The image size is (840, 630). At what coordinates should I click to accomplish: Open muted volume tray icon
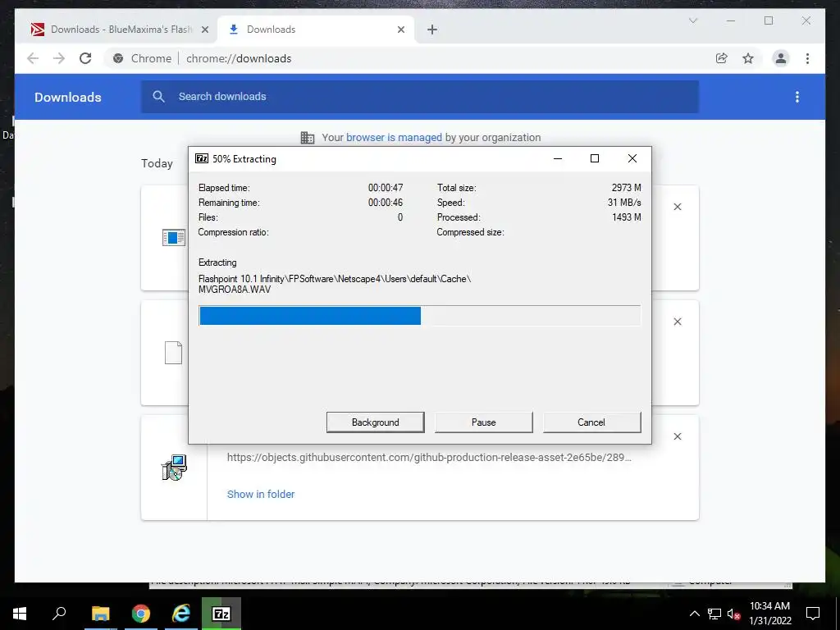[x=733, y=614]
